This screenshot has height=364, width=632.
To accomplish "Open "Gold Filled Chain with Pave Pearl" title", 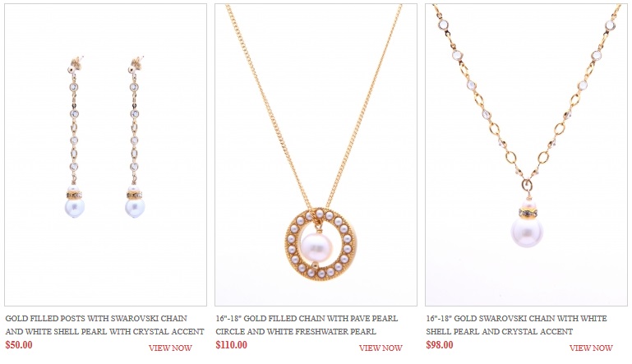I will tap(307, 319).
